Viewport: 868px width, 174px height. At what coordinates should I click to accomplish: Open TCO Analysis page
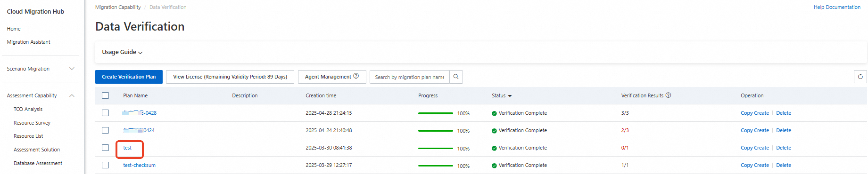(28, 109)
